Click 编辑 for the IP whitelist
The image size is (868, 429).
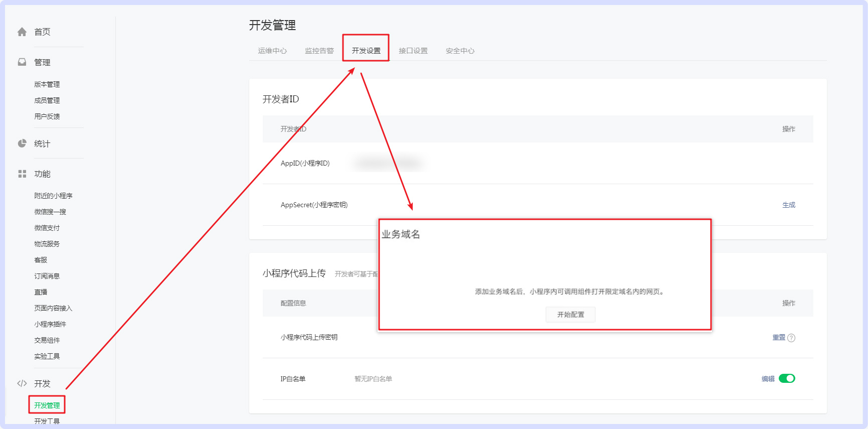pos(768,379)
